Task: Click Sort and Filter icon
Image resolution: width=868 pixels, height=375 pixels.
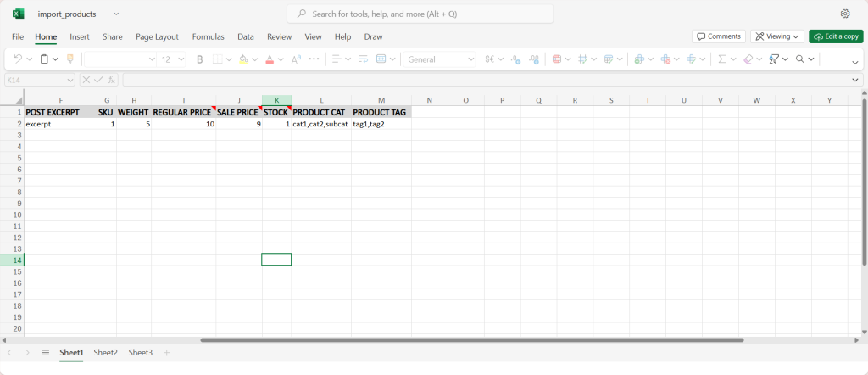Action: coord(775,59)
